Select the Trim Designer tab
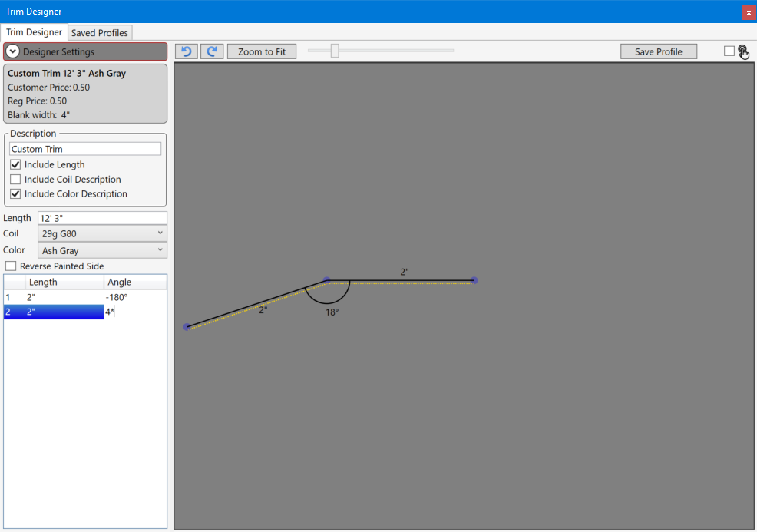 (x=35, y=32)
